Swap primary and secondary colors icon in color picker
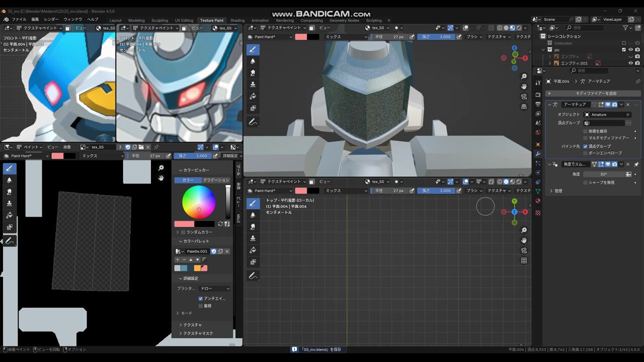This screenshot has height=362, width=644. point(220,224)
